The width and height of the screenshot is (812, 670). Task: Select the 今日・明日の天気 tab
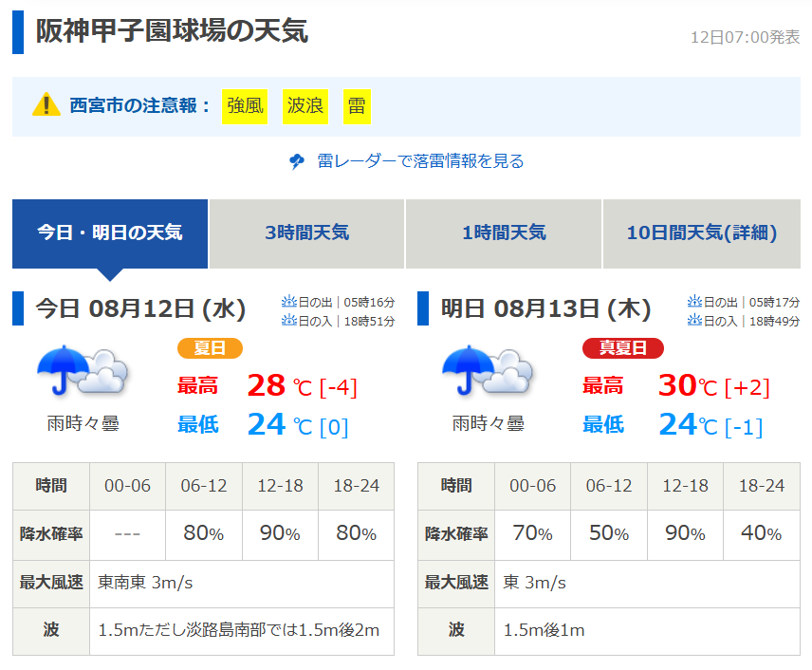pos(110,233)
